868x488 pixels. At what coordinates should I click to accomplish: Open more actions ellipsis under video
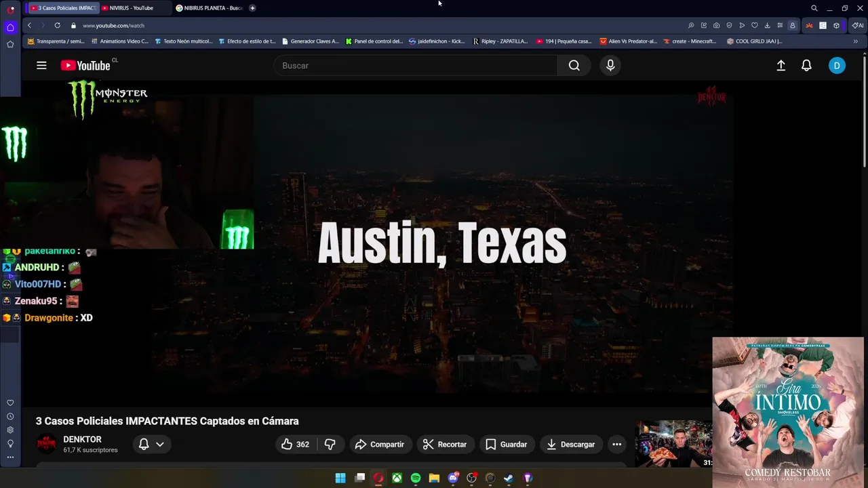tap(616, 445)
